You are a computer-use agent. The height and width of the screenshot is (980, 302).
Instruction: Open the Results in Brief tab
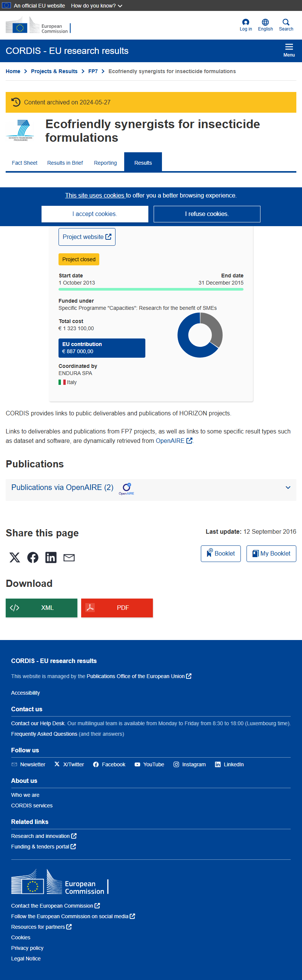pyautogui.click(x=65, y=163)
